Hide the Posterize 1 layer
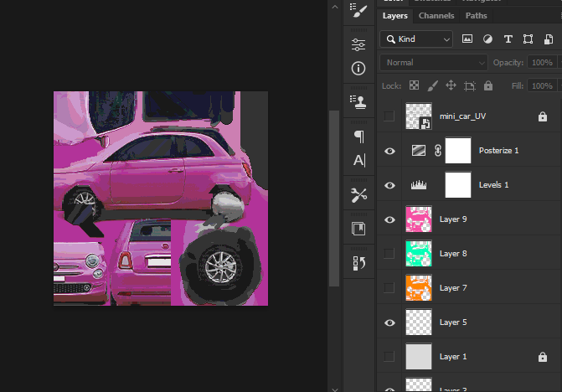 tap(389, 151)
